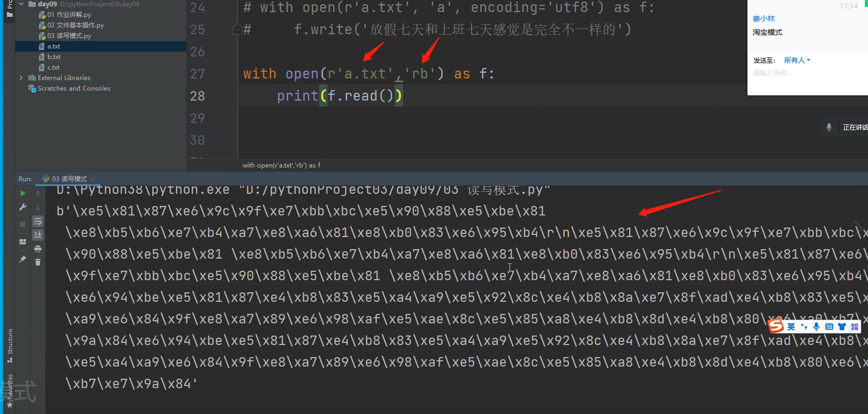Viewport: 868px width, 414px height.
Task: Switch Sogou input language 英 toggle
Action: click(x=791, y=327)
